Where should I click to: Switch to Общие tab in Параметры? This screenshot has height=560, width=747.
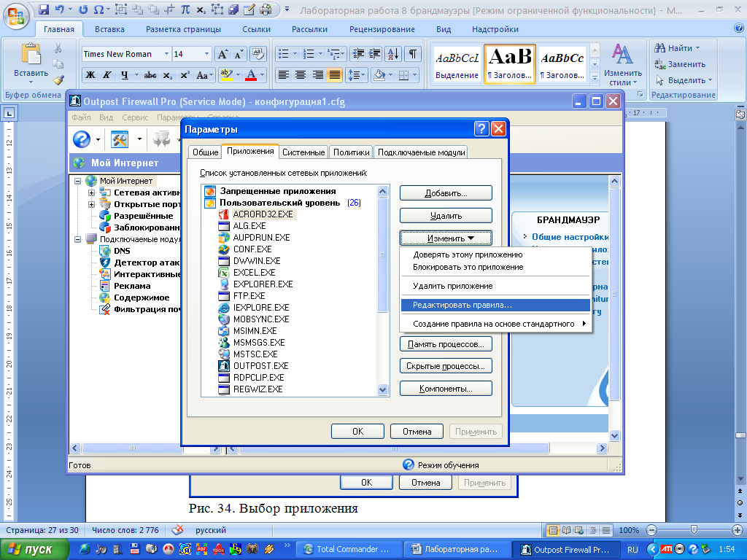coord(205,152)
